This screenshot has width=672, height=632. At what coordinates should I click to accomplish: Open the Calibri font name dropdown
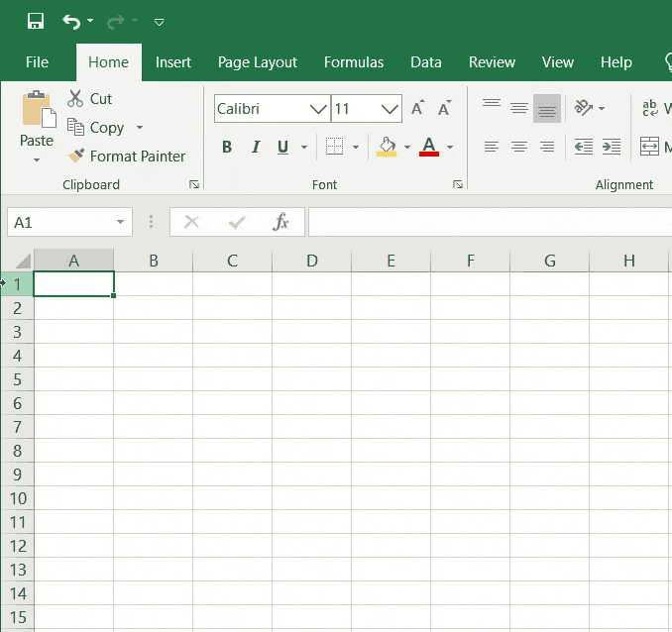point(318,109)
